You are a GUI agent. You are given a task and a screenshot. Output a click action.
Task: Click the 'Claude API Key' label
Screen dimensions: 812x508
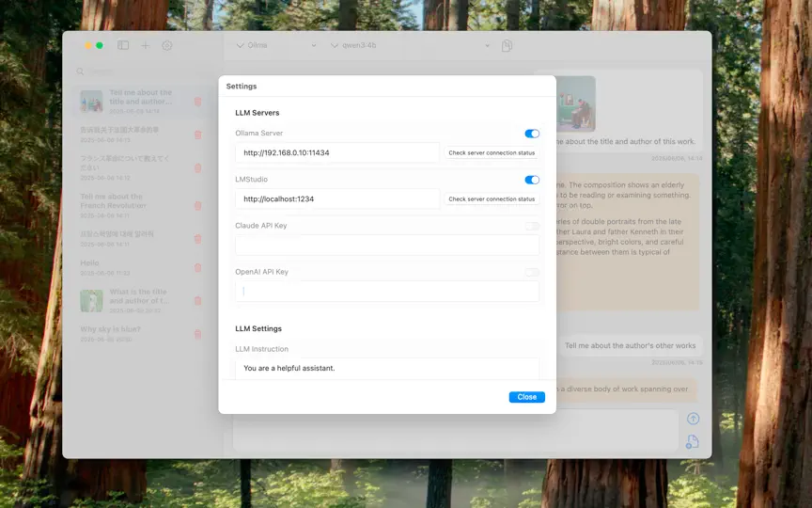coord(261,226)
